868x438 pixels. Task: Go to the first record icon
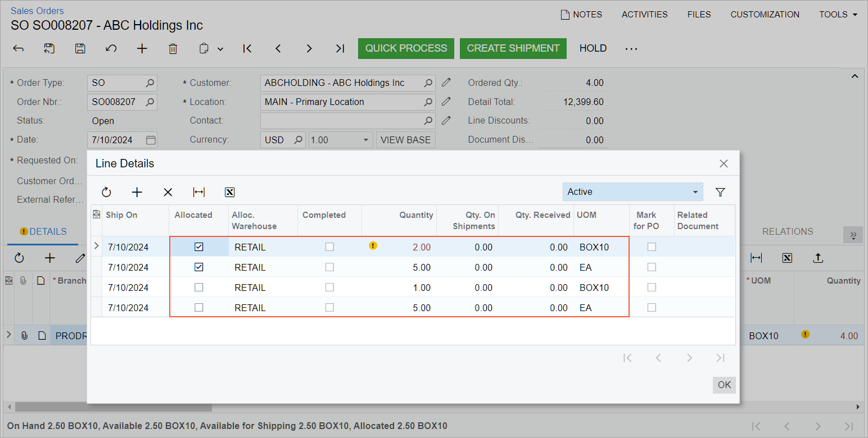coord(247,48)
